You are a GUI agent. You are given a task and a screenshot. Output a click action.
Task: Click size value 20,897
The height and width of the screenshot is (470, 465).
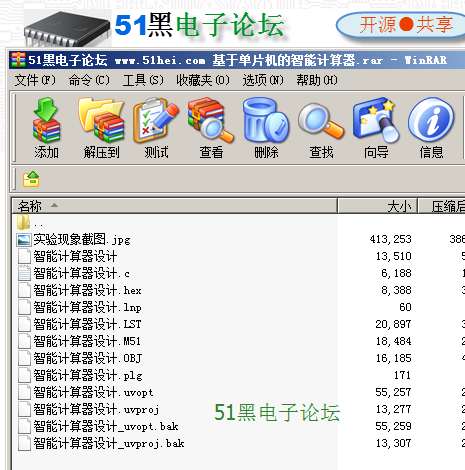click(393, 324)
